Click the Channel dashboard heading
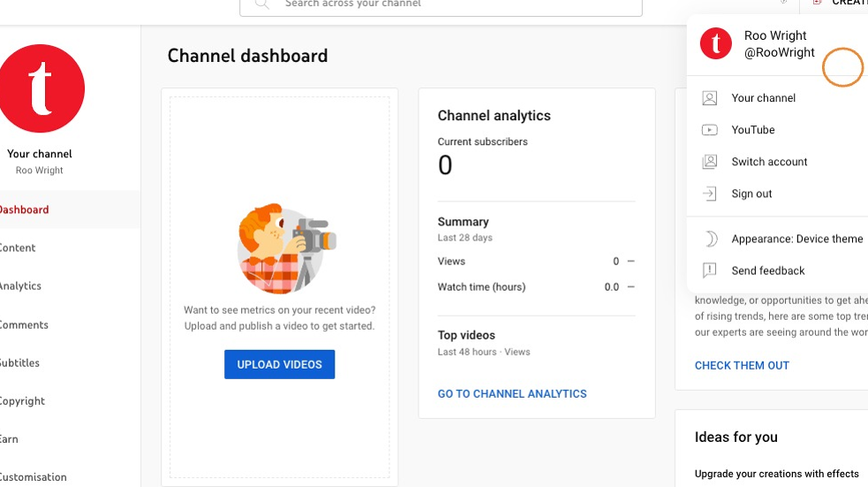This screenshot has width=868, height=487. (247, 56)
